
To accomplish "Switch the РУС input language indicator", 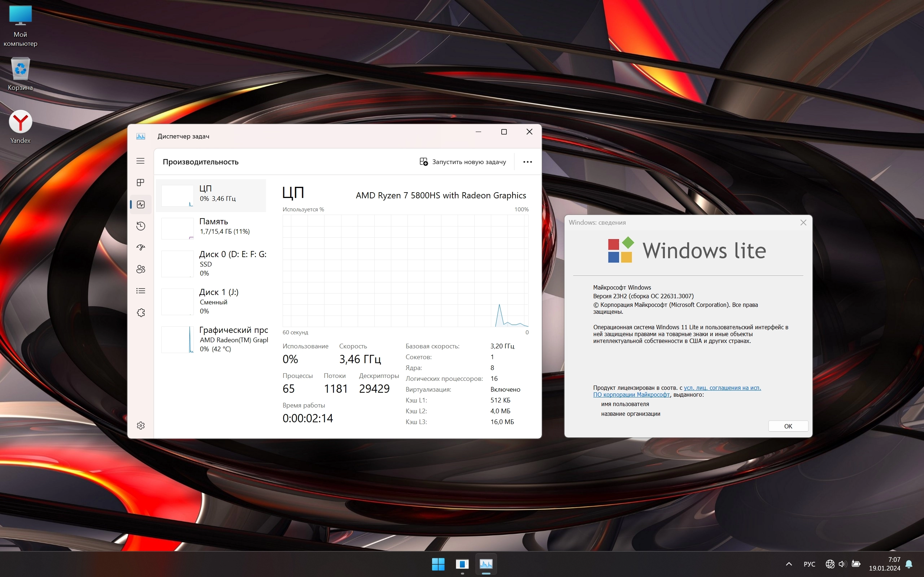I will pos(809,564).
